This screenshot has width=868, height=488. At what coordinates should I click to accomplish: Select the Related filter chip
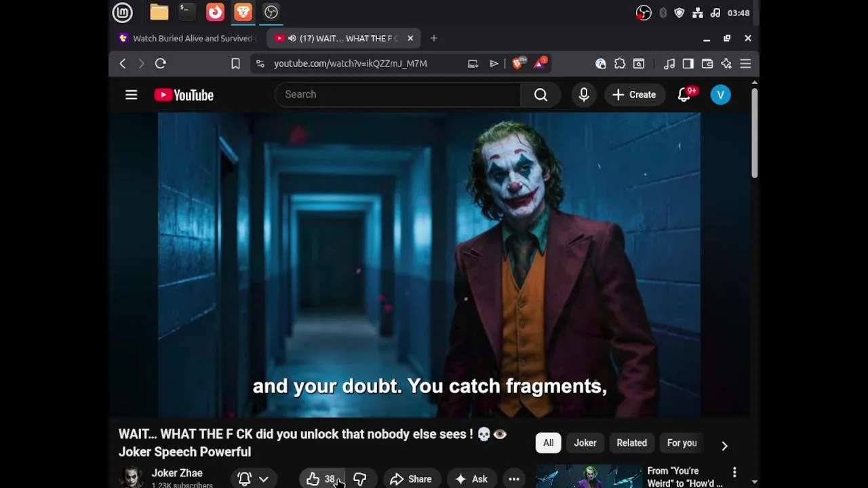click(x=632, y=443)
